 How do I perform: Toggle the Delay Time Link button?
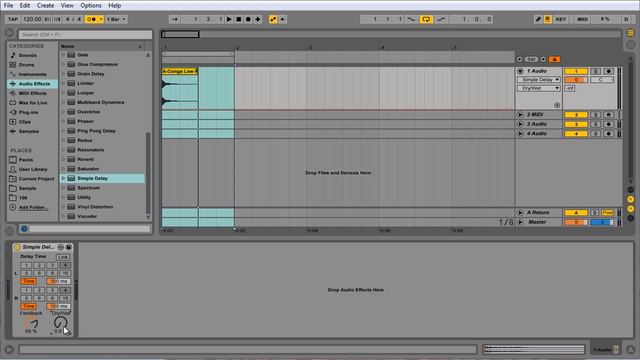point(63,257)
